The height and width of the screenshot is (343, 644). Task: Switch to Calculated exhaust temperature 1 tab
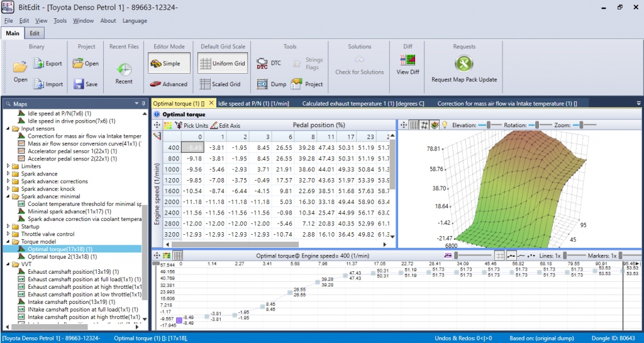[363, 103]
